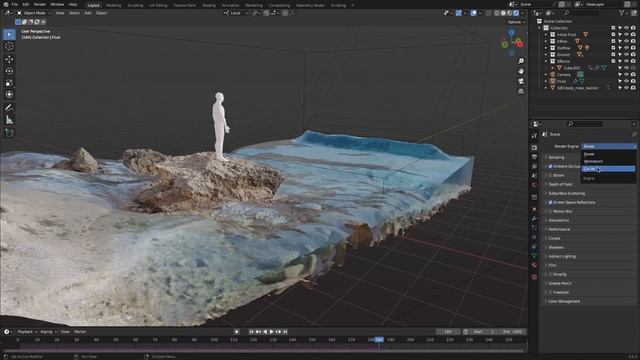Screen dimensions: 640x360
Task: Choose Workbench from Render Engine list
Action: pos(608,162)
